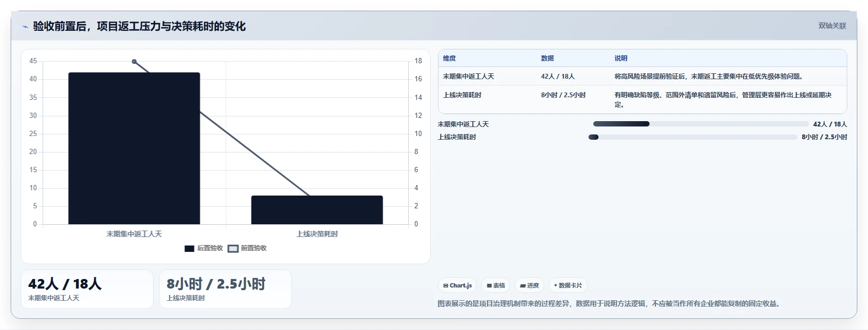Select the Chart.js chip
Viewport: 868px width, 330px height.
pyautogui.click(x=457, y=285)
